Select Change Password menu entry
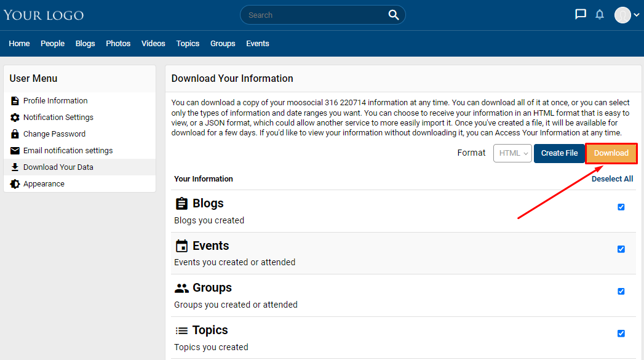This screenshot has height=360, width=644. [80, 134]
